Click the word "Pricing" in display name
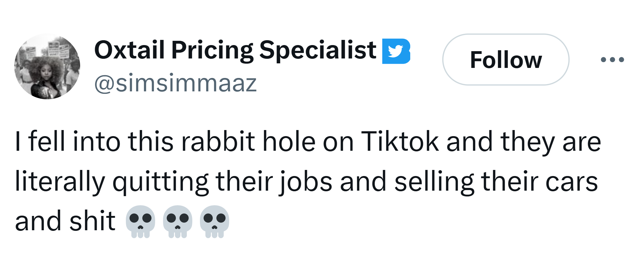Image resolution: width=644 pixels, height=254 pixels. [212, 51]
